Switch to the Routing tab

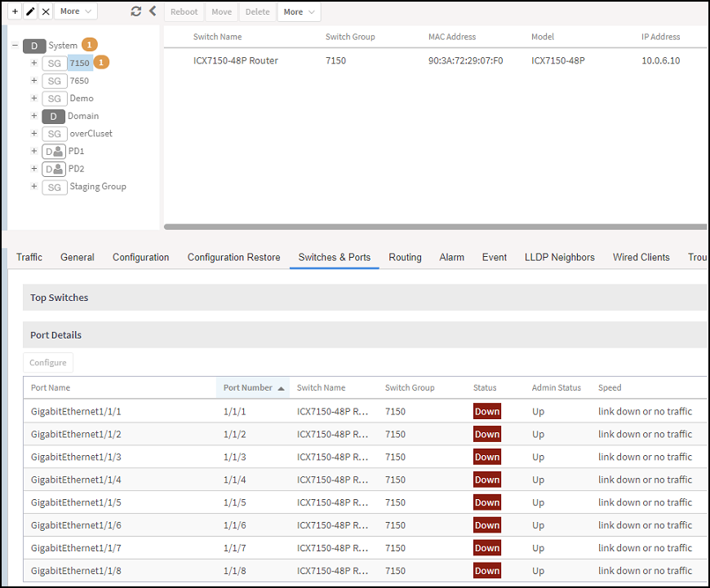point(405,257)
